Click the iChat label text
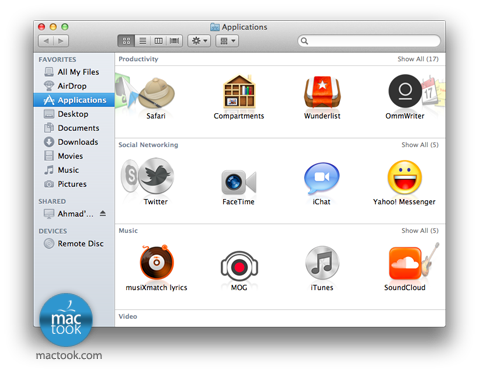 coord(321,202)
